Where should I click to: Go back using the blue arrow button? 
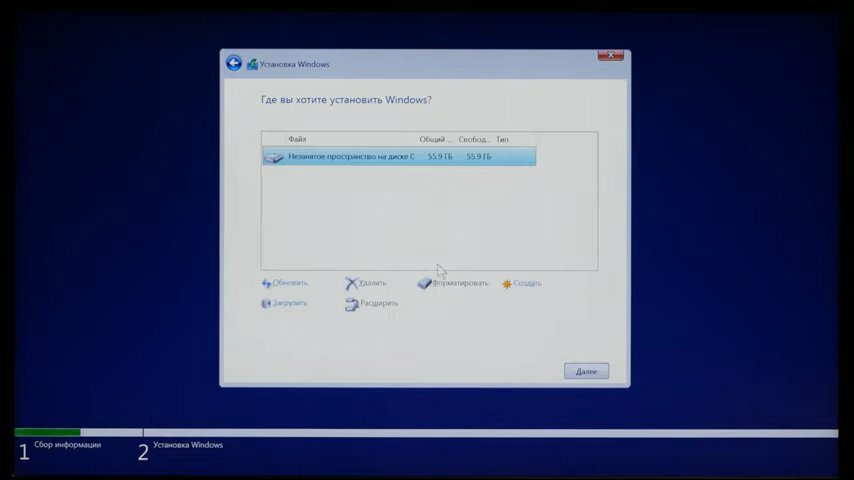pos(234,63)
